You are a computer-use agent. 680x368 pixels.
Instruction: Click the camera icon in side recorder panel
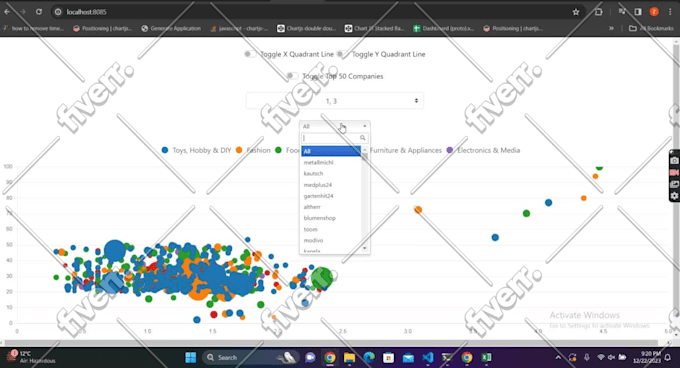[x=674, y=161]
